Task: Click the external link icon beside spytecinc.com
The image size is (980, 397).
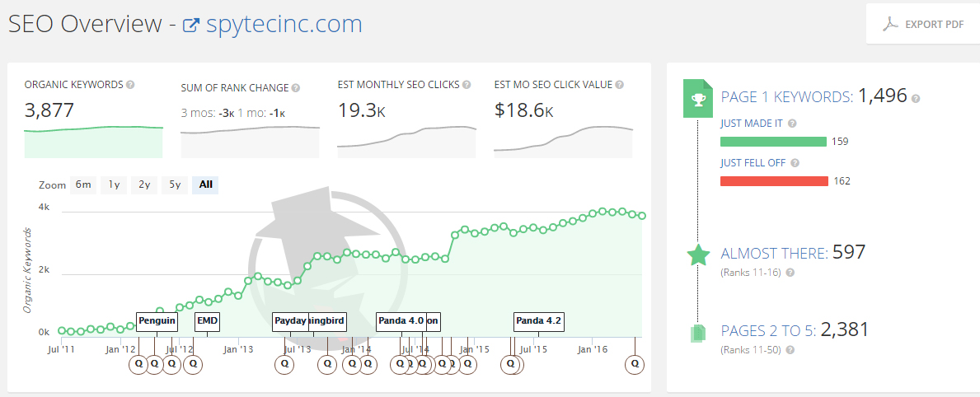Action: tap(191, 26)
